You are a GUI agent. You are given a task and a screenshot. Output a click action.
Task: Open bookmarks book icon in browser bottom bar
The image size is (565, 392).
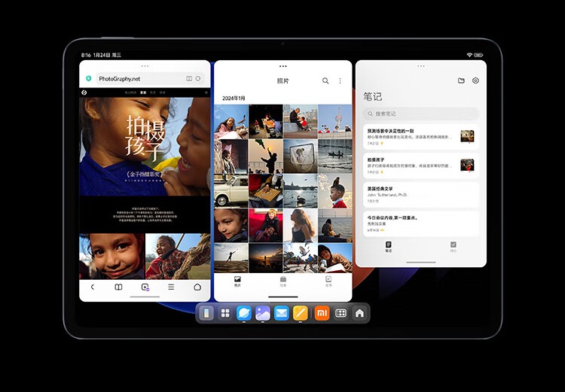(x=118, y=287)
